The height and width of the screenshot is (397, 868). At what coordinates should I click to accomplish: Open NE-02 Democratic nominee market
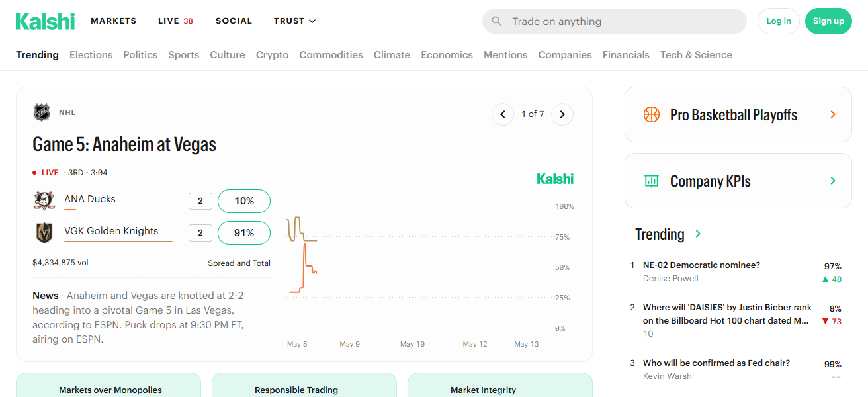(701, 265)
